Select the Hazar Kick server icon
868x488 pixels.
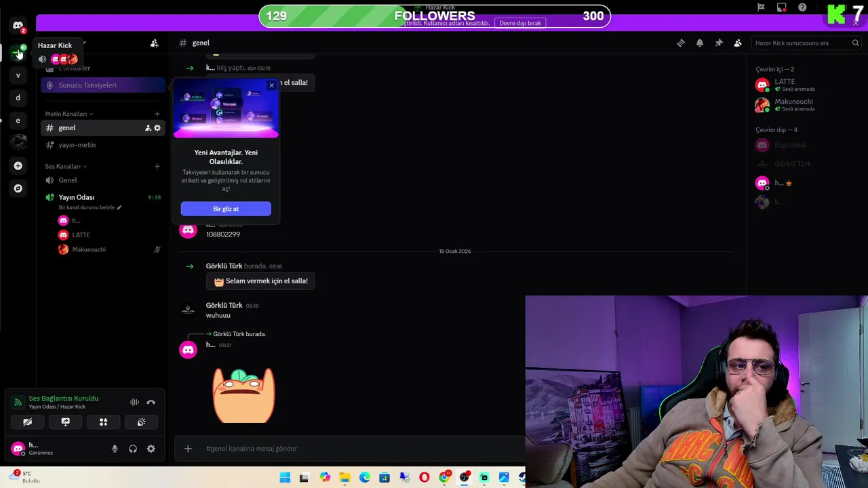pyautogui.click(x=18, y=53)
